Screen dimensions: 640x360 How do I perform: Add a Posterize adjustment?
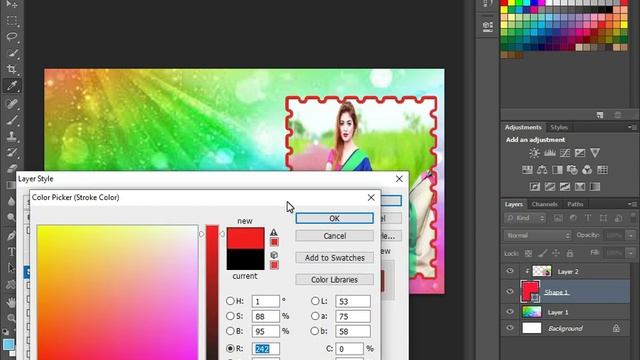click(550, 187)
